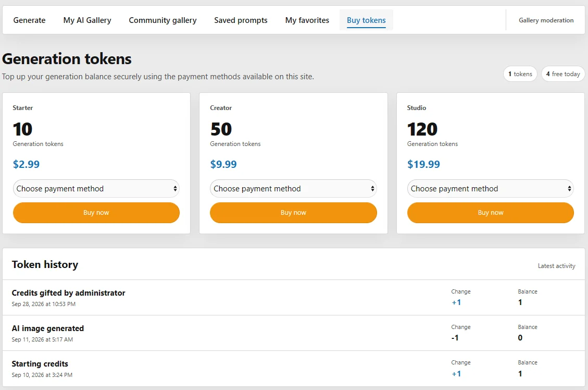
Task: Expand Starter payment method dropdown
Action: (96, 188)
